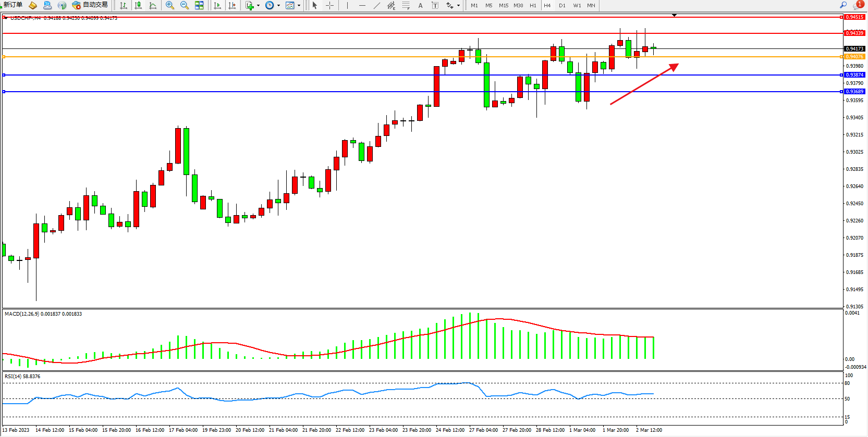868x437 pixels.
Task: Toggle AutoTrading (自动交易) button
Action: point(90,5)
